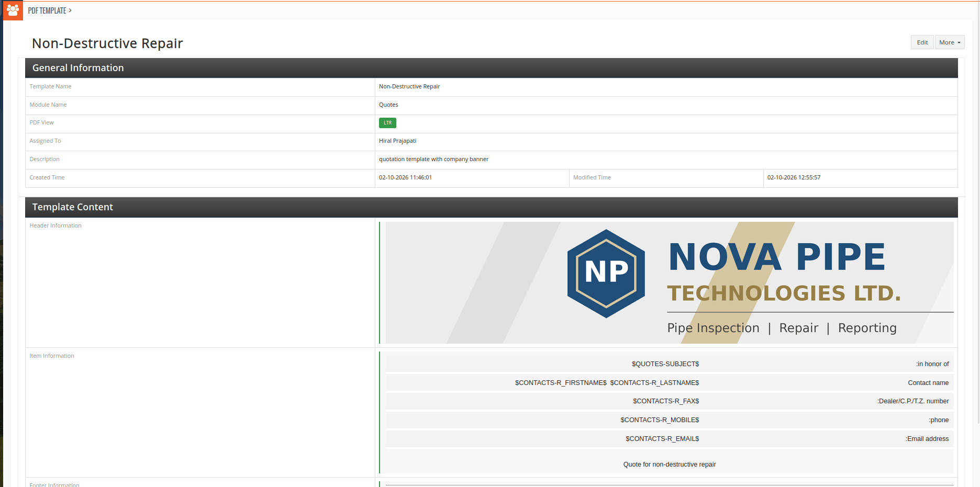Viewport: 980px width, 487px height.
Task: Select the Template Content section header
Action: point(492,207)
